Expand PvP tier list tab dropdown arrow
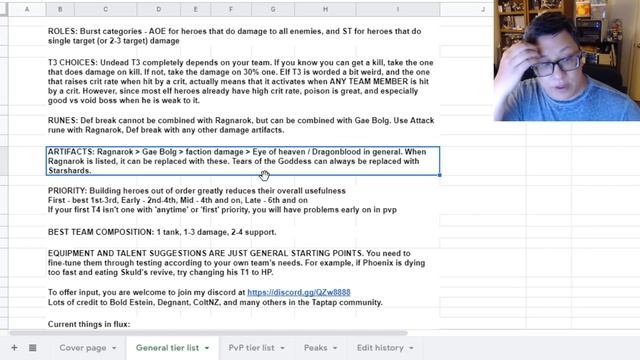640x360 pixels. [282, 348]
